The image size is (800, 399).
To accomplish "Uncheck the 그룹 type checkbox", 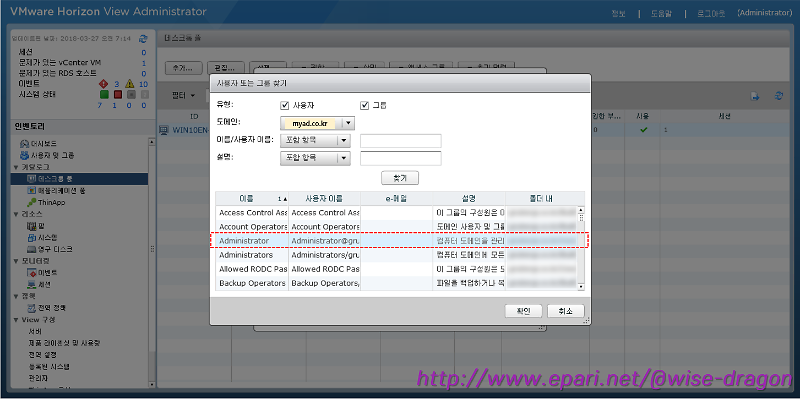I will [x=364, y=106].
